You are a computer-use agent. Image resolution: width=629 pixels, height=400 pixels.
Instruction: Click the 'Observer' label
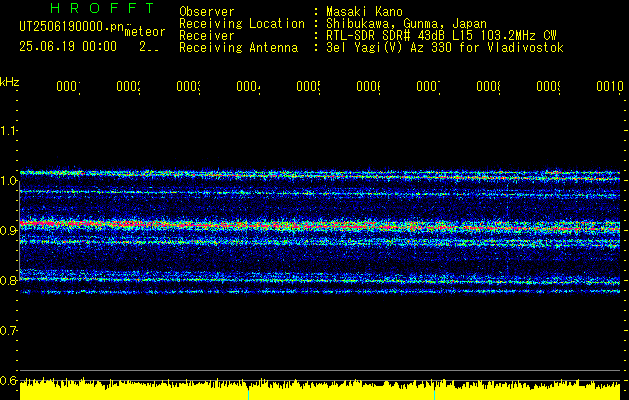(x=207, y=11)
